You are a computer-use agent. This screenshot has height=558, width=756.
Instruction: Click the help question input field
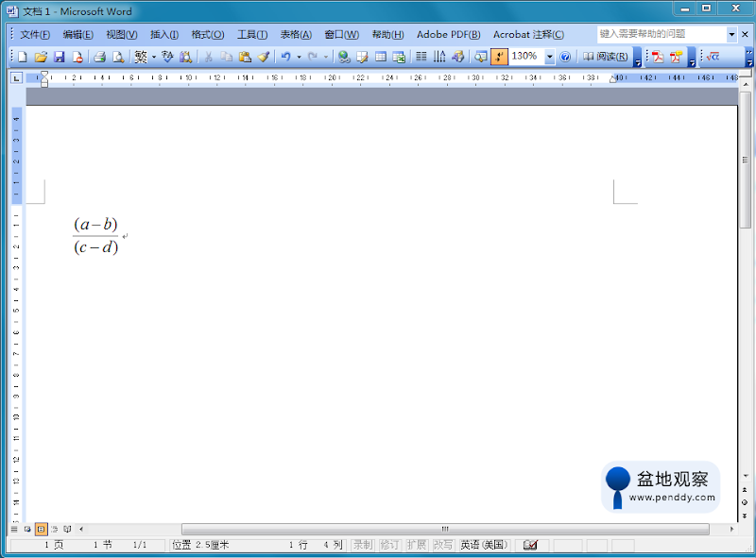coord(661,34)
